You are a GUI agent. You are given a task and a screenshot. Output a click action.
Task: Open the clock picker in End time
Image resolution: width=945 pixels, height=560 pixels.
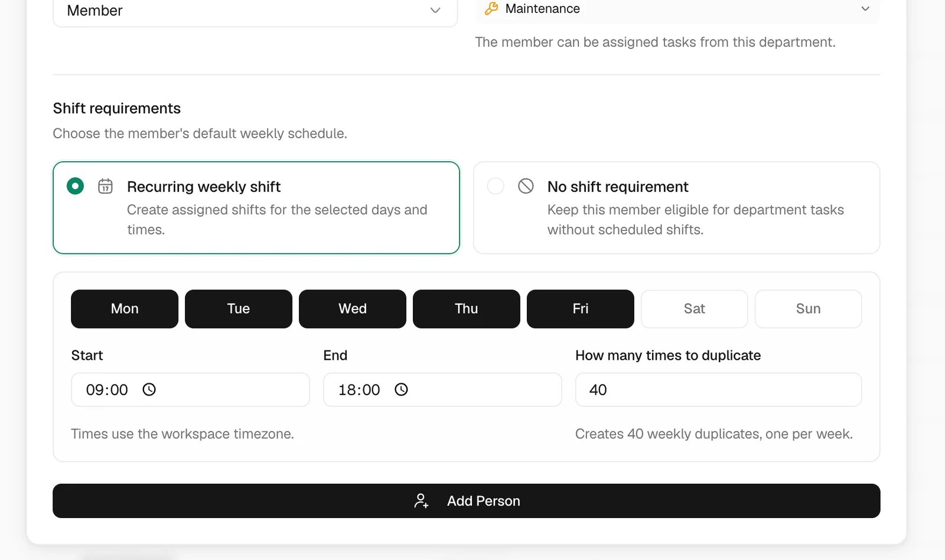[x=401, y=389]
